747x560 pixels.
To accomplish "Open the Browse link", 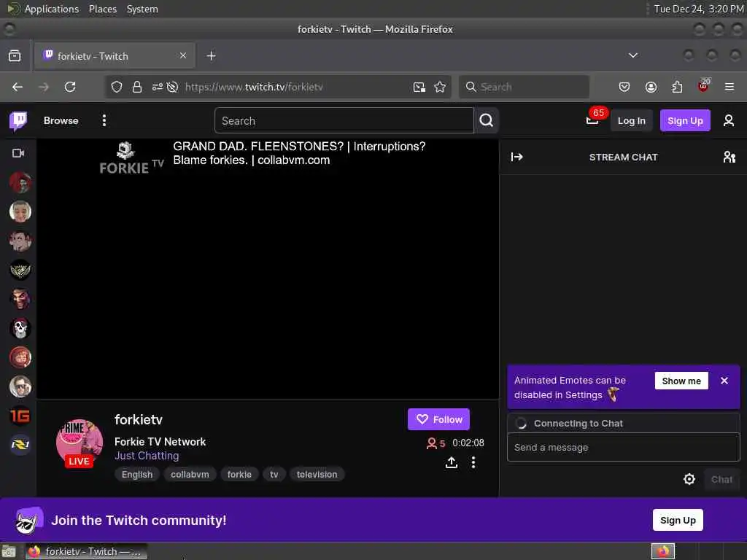I will click(x=61, y=120).
